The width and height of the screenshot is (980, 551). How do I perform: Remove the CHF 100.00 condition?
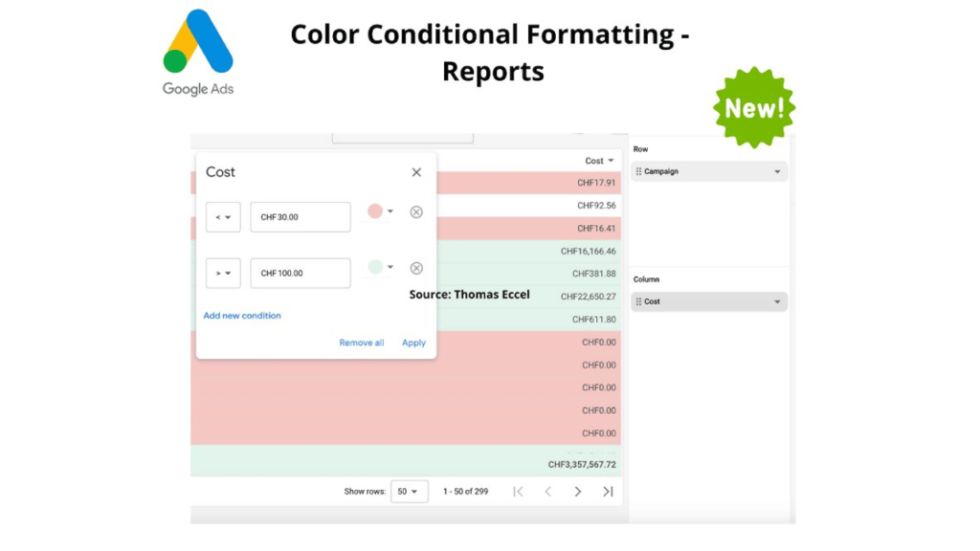click(x=416, y=268)
